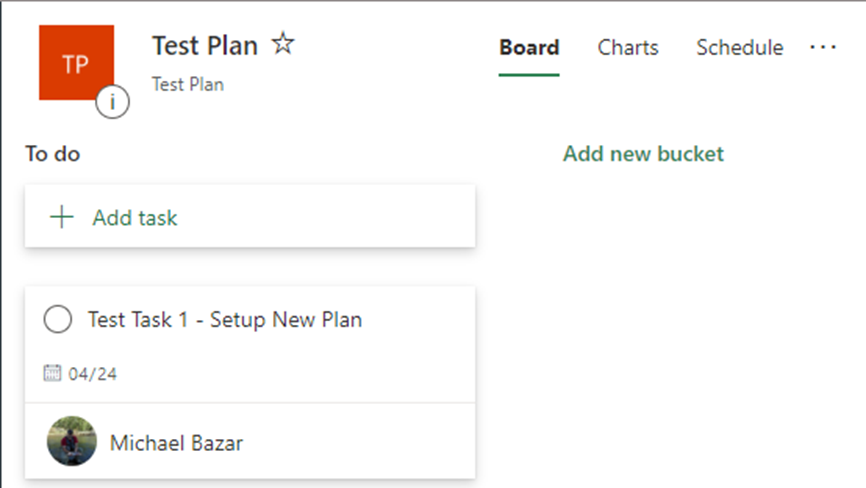Click the task card's assignee section
The width and height of the screenshot is (866, 488).
coord(250,441)
